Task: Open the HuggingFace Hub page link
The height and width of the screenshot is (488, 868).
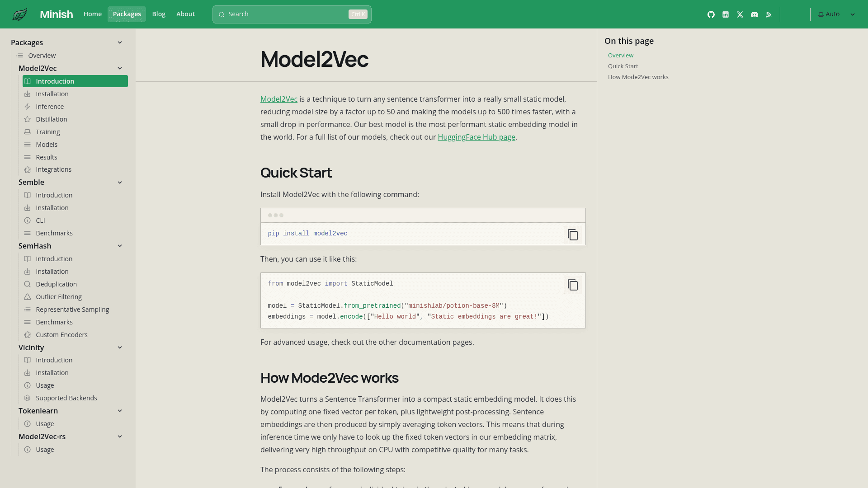Action: pyautogui.click(x=476, y=137)
